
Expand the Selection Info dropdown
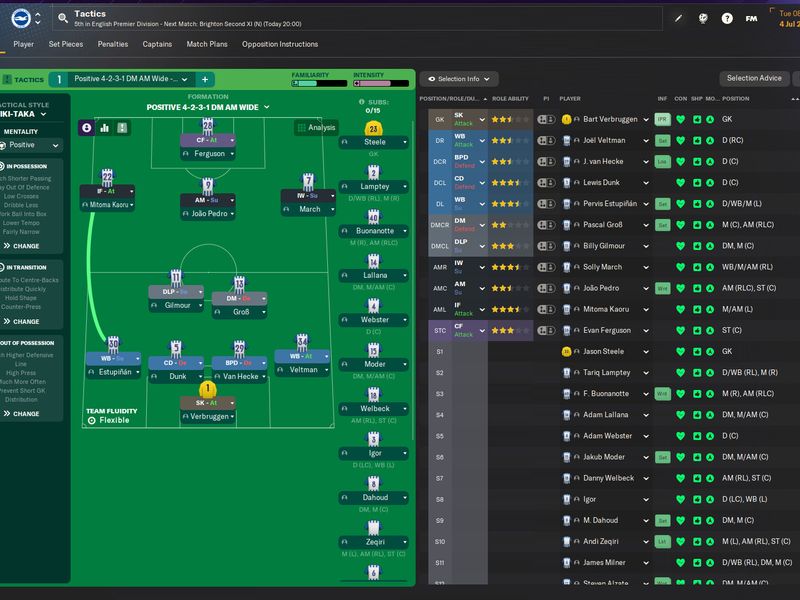460,79
